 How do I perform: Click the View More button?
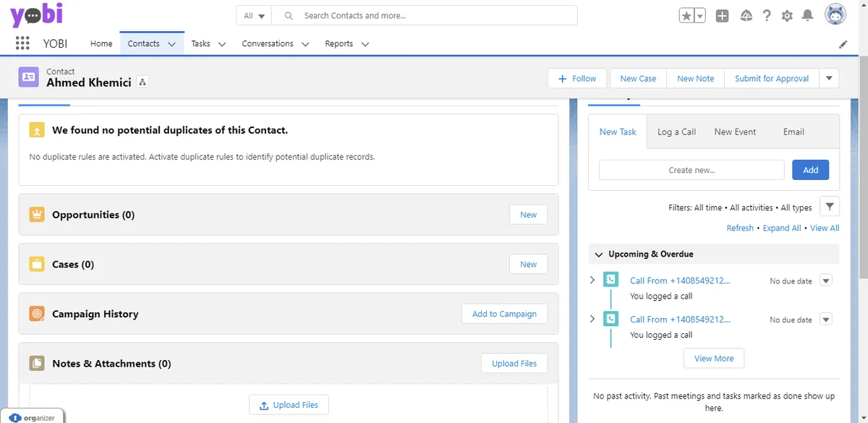pyautogui.click(x=714, y=358)
